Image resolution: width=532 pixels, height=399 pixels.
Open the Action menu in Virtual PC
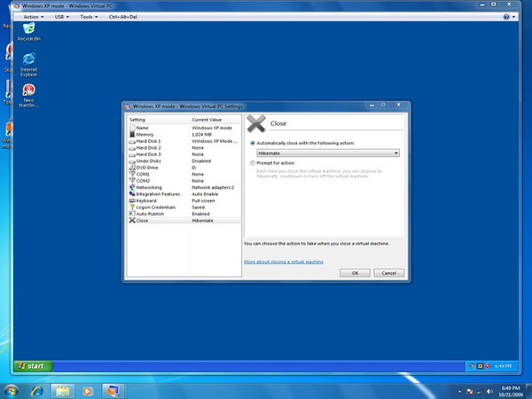tap(34, 17)
